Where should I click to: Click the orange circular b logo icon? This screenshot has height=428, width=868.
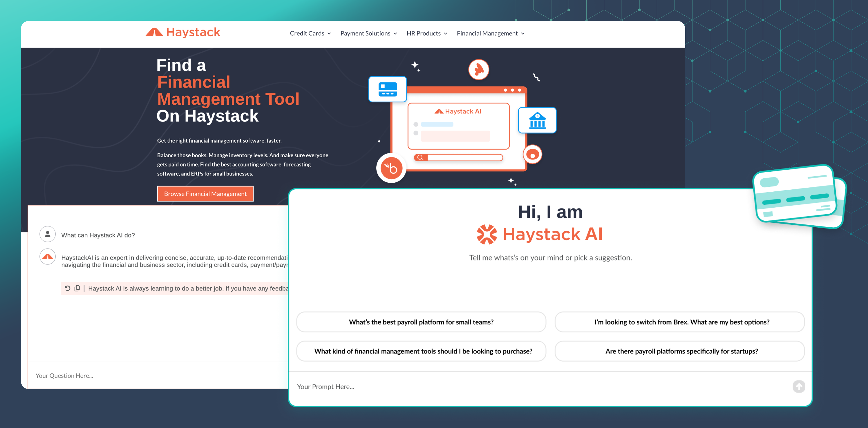[x=391, y=168]
